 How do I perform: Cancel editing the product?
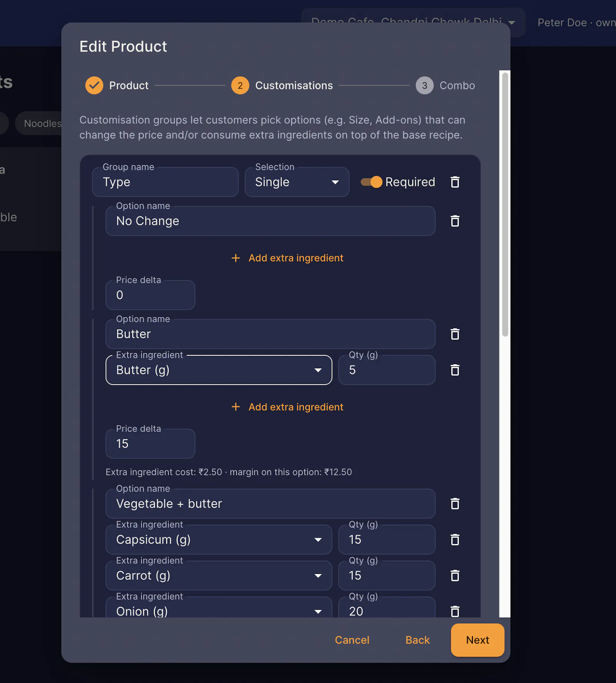[x=352, y=640]
